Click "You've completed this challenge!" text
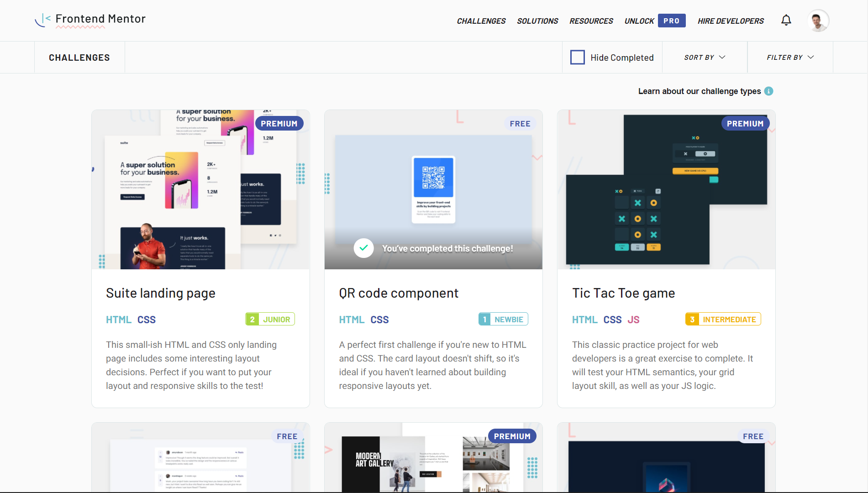Viewport: 868px width, 493px height. (x=447, y=248)
